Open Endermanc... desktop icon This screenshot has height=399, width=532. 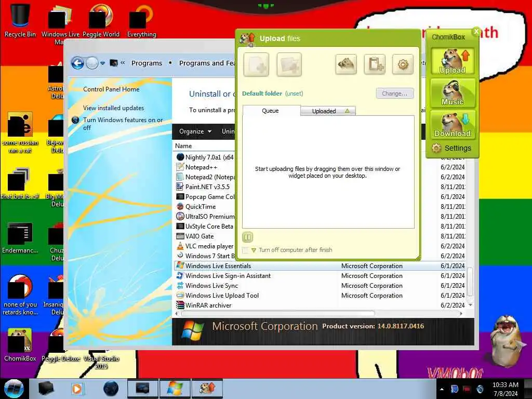coord(20,237)
